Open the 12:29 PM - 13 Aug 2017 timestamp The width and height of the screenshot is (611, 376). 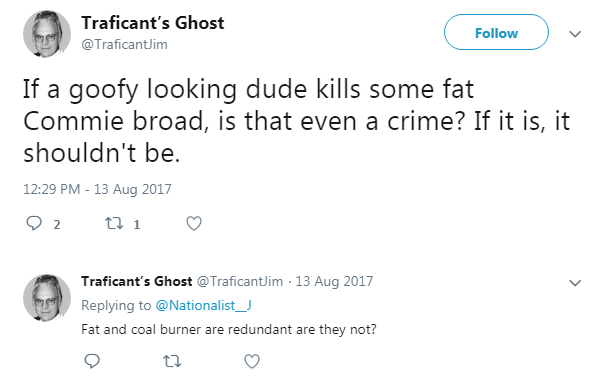point(97,189)
